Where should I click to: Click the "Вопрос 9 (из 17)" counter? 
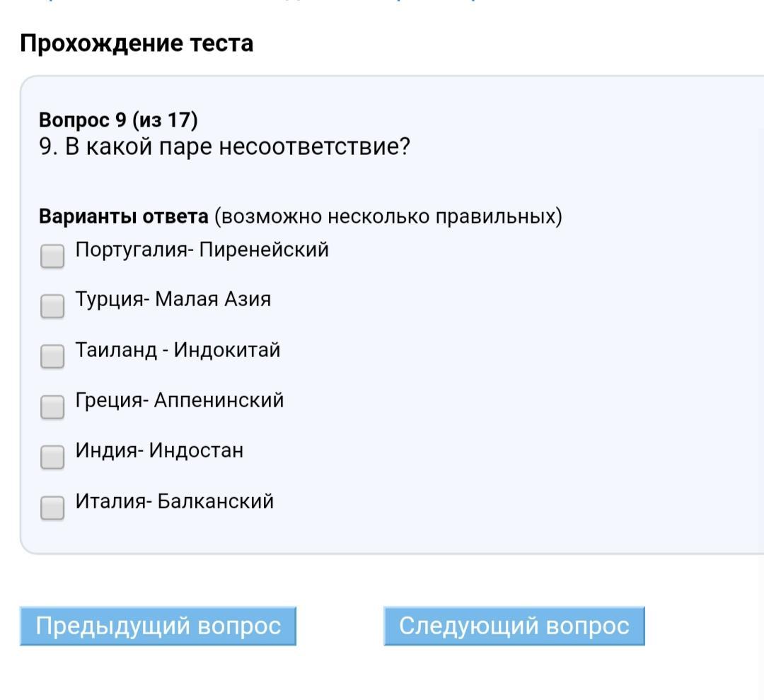coord(118,120)
